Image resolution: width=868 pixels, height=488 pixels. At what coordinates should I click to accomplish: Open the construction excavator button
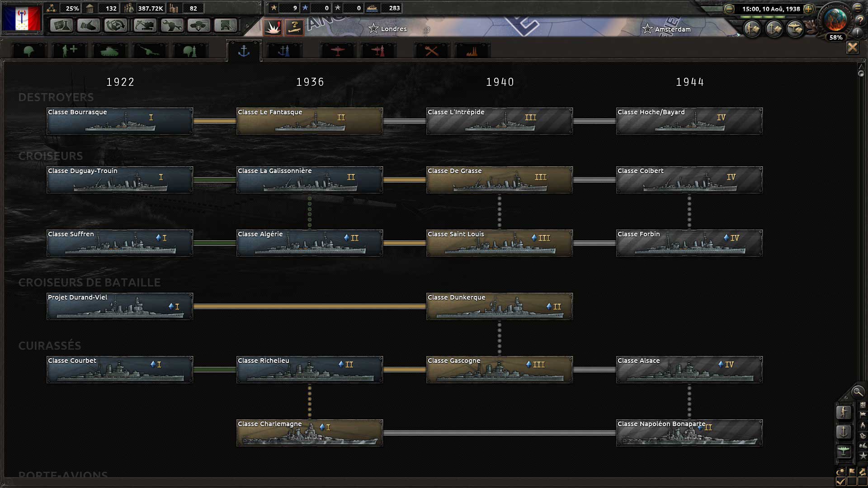click(145, 25)
